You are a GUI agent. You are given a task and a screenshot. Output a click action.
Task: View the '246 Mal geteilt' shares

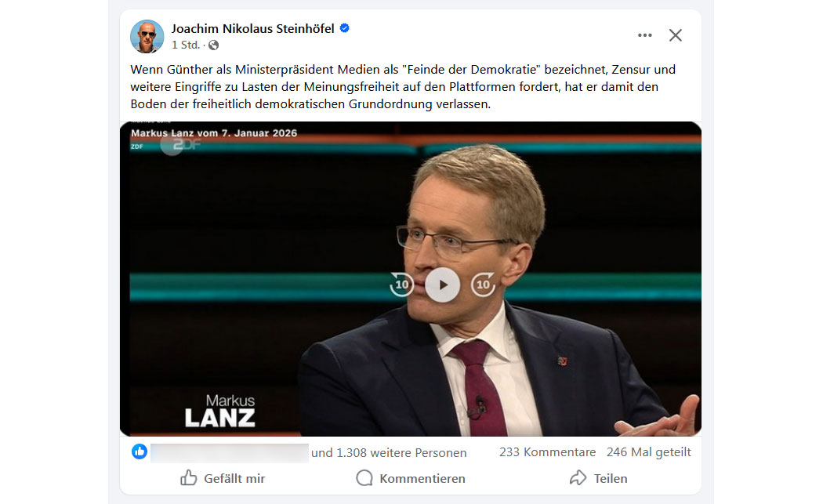[649, 452]
